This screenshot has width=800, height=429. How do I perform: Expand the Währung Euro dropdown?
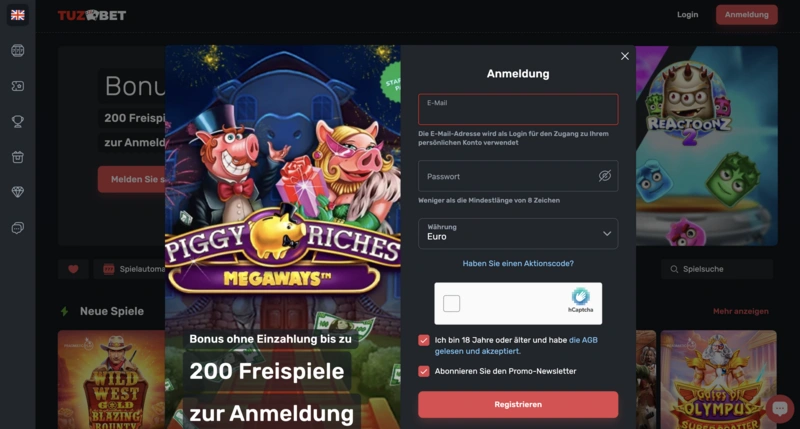click(x=518, y=234)
